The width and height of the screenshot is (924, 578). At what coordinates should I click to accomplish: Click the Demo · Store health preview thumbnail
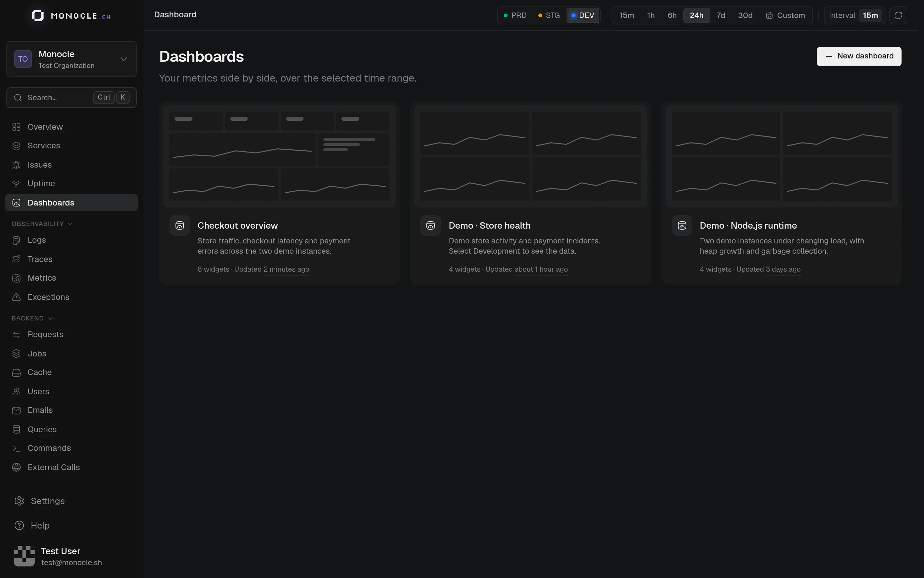(530, 156)
